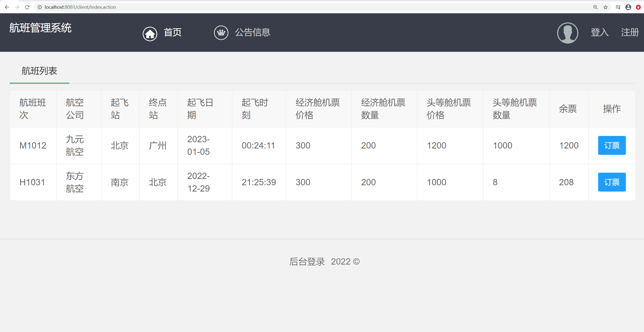Open the browser profile icon
Viewport: 644px width, 332px height.
pyautogui.click(x=628, y=7)
